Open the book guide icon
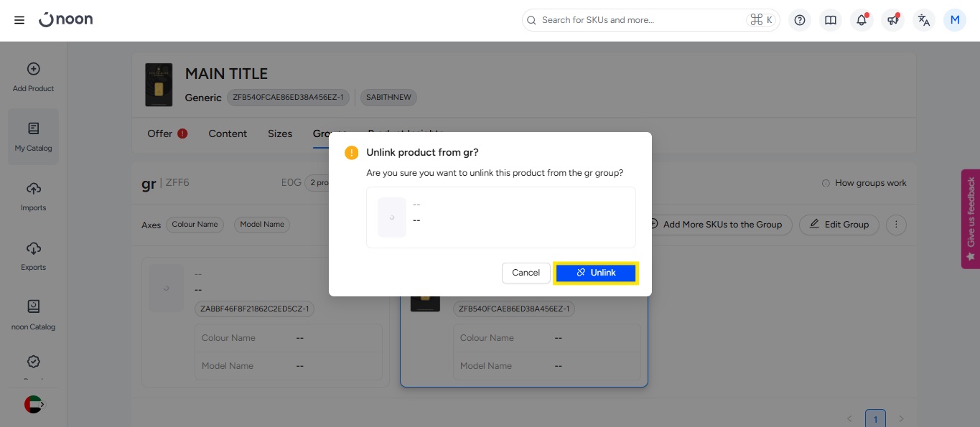The image size is (980, 427). click(831, 20)
